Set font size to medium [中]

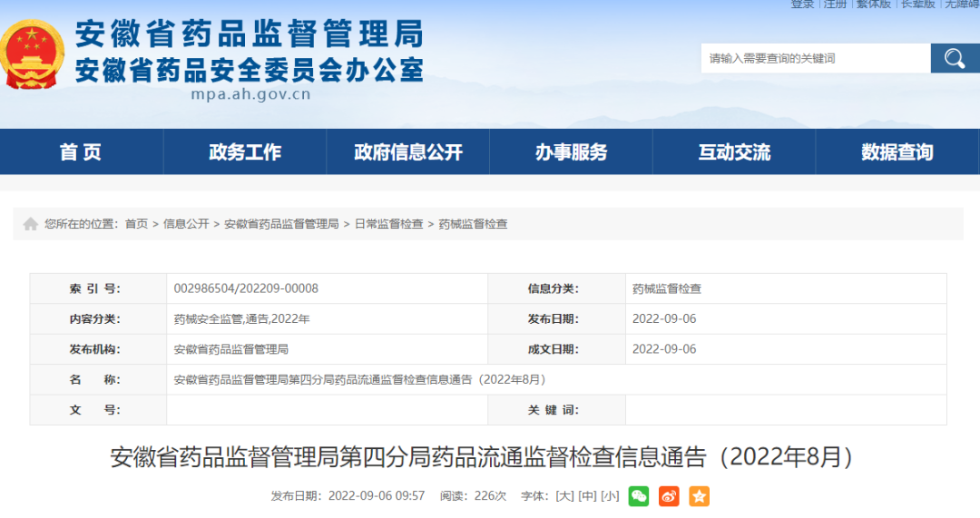point(587,496)
